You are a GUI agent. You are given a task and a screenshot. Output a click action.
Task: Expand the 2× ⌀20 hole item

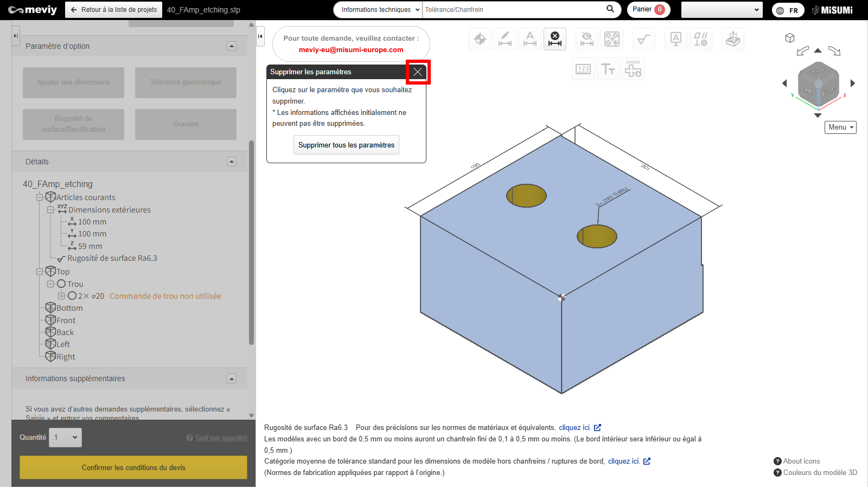pyautogui.click(x=61, y=296)
